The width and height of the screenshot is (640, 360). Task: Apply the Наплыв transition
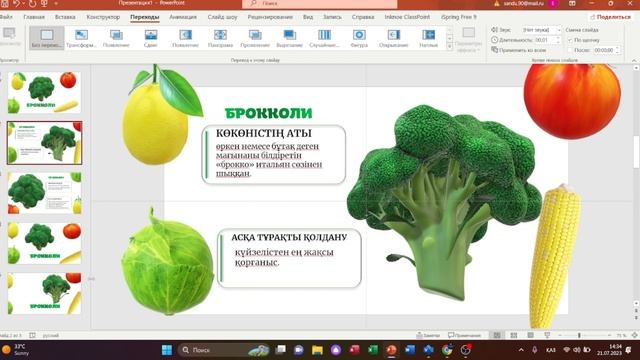pos(429,38)
